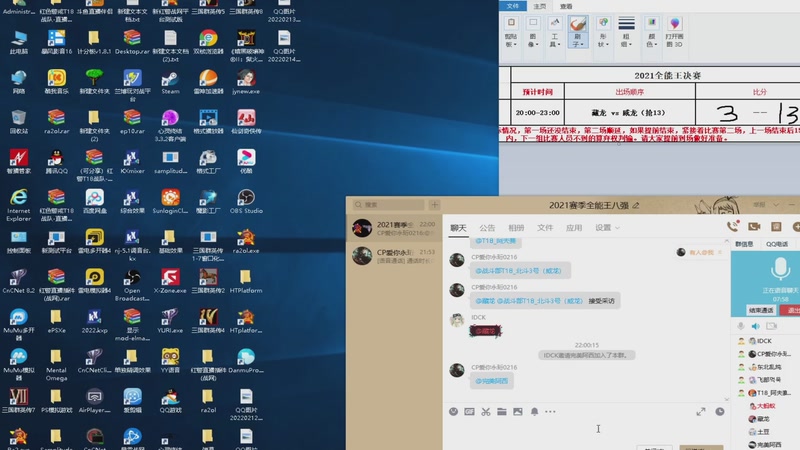Switch to 主页 tab in Paint
This screenshot has height=450, width=800.
(x=540, y=6)
